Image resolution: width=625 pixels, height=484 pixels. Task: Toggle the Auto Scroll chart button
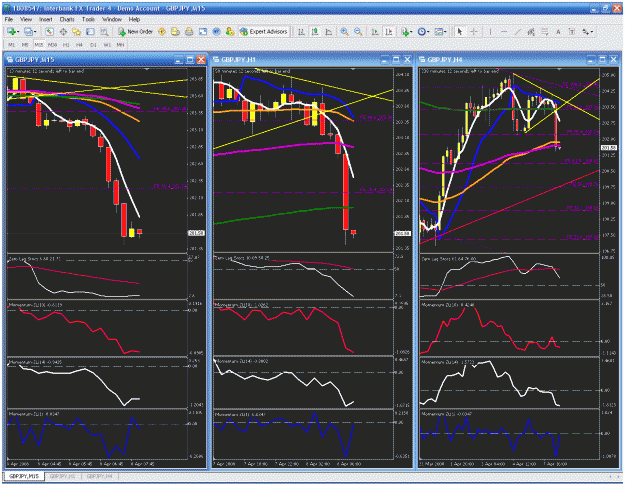[x=375, y=31]
